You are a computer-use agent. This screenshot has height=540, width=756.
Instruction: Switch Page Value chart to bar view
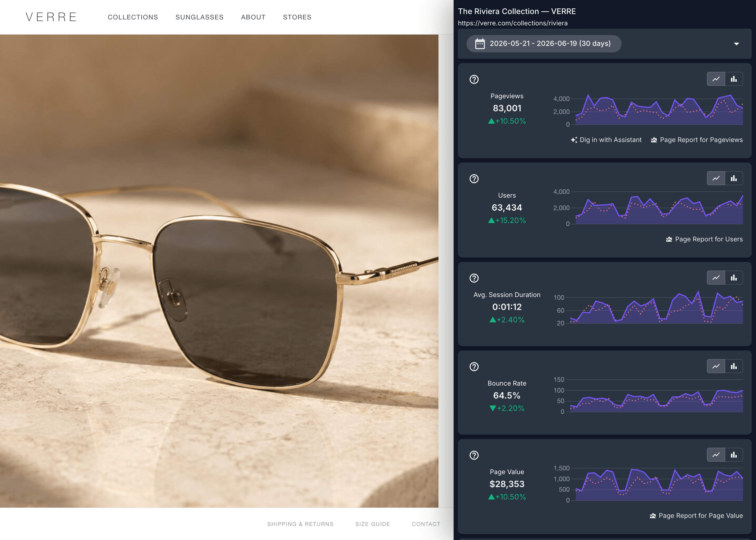pos(734,455)
